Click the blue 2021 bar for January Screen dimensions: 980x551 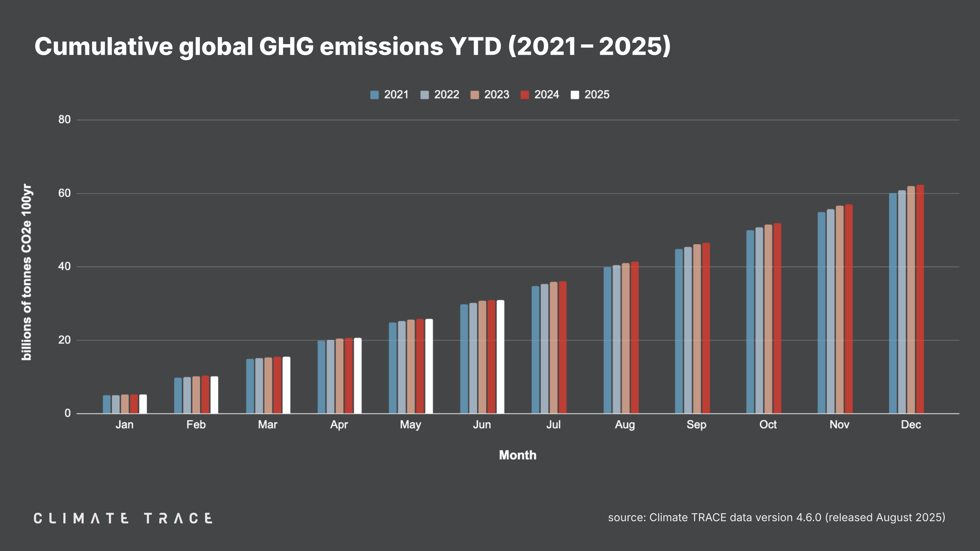point(106,404)
